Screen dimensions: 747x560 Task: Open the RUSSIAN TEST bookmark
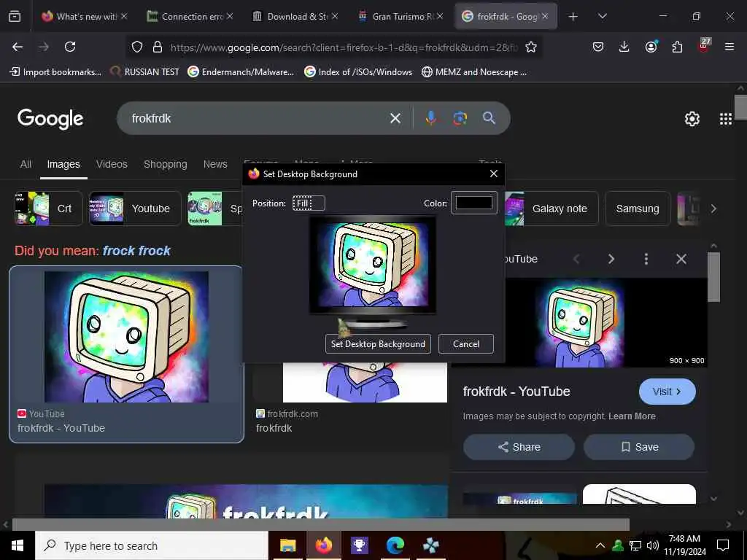(145, 72)
